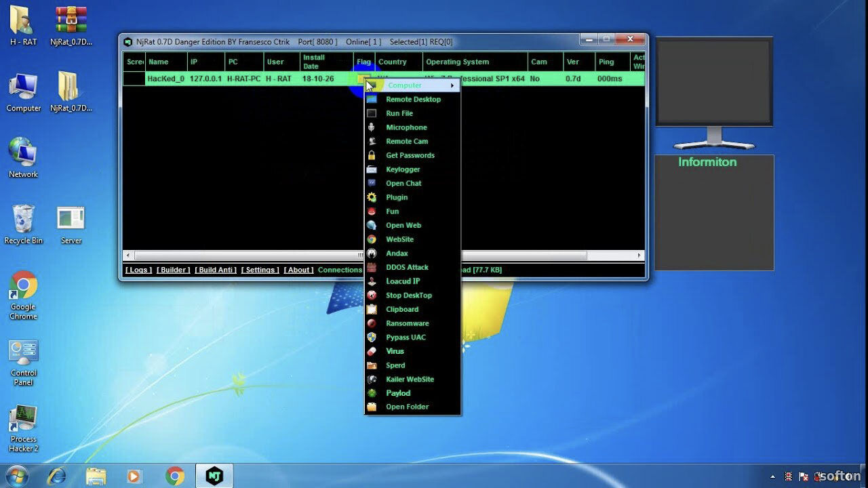Screen dimensions: 868x488
Task: Click the clipboard icon beside Clipboard
Action: (372, 309)
